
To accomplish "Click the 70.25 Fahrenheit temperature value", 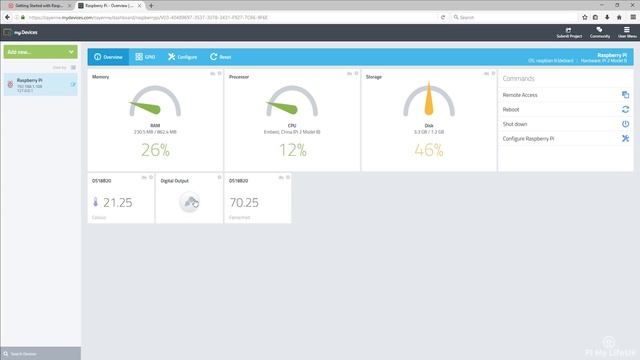I will coord(244,202).
